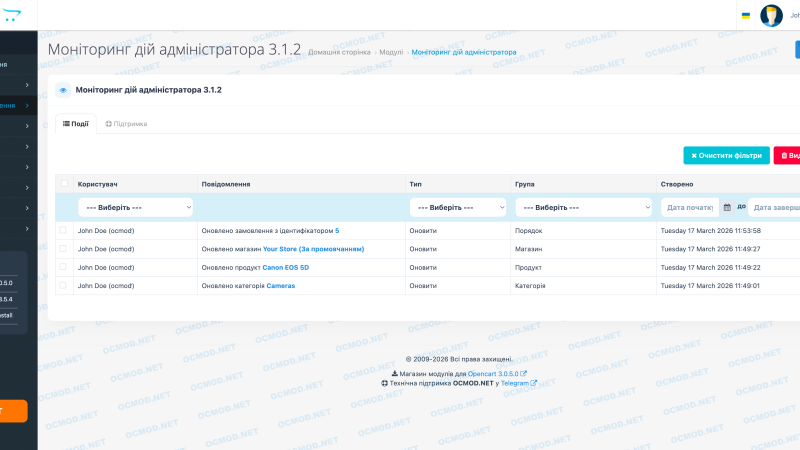Click the user avatar picture
800x450 pixels.
pyautogui.click(x=771, y=15)
